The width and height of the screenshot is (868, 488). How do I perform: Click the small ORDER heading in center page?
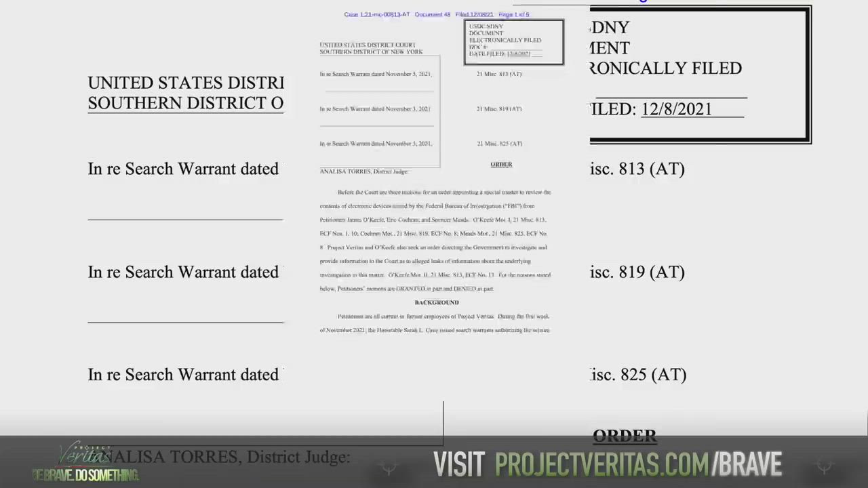point(501,164)
